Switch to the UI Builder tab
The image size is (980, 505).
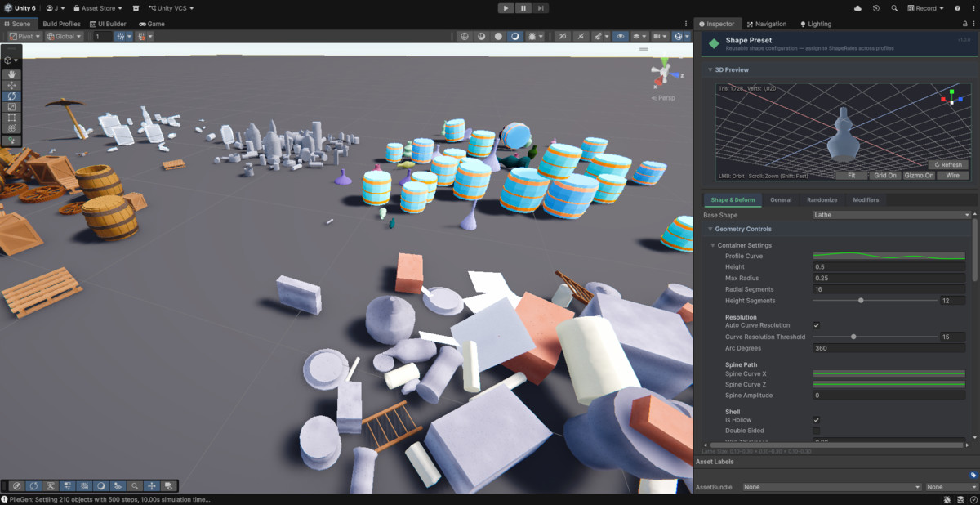[x=108, y=24]
